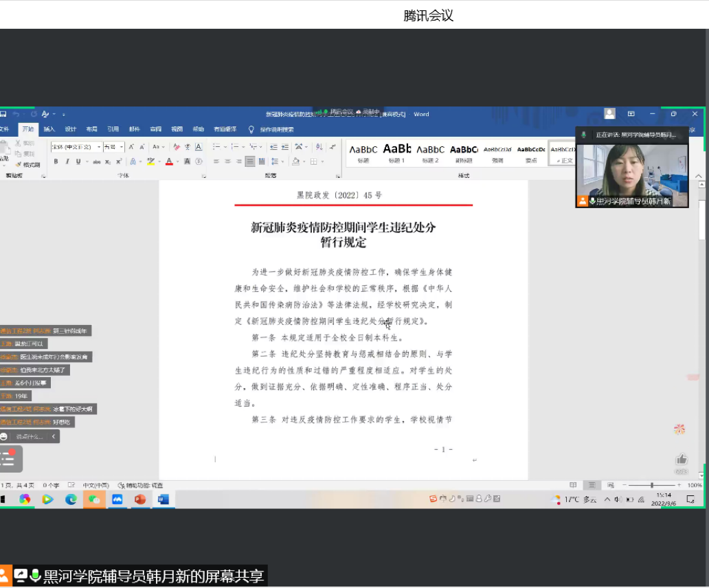Expand the font color dropdown arrow
The height and width of the screenshot is (588, 709).
point(177,162)
